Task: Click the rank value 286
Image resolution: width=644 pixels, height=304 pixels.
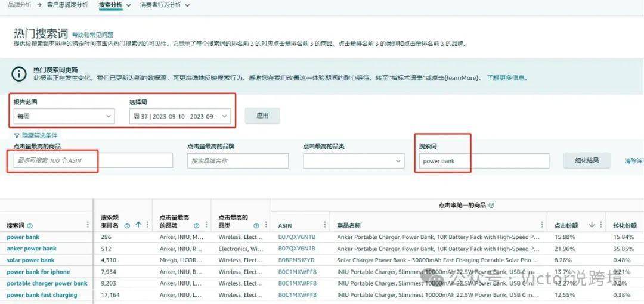Action: pos(106,237)
